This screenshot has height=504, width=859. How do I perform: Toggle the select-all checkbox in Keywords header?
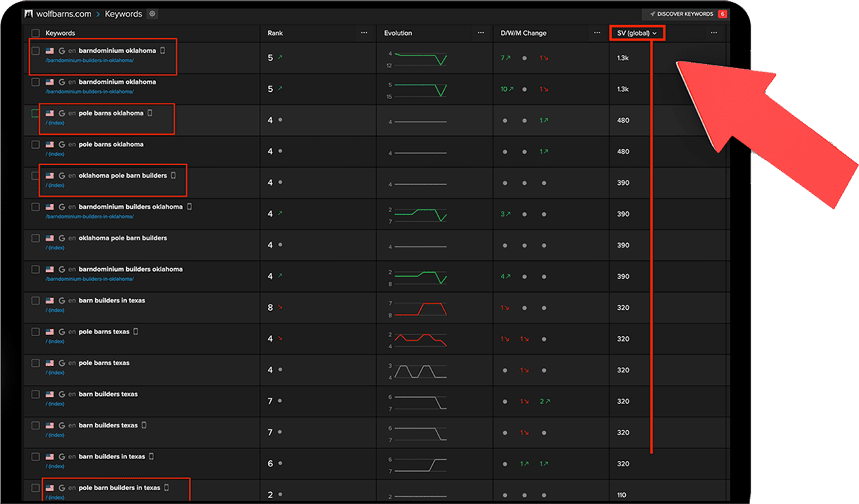(36, 33)
